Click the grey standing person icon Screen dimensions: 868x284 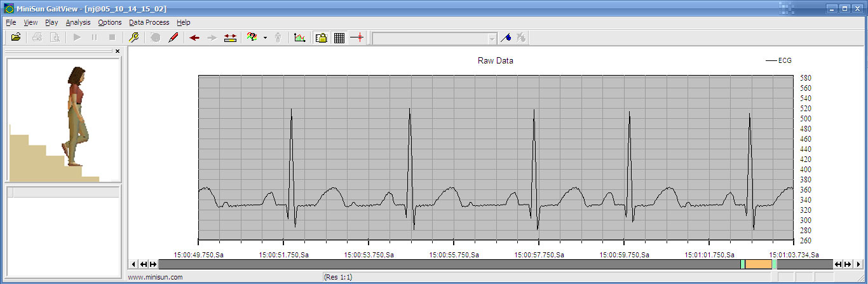[278, 37]
